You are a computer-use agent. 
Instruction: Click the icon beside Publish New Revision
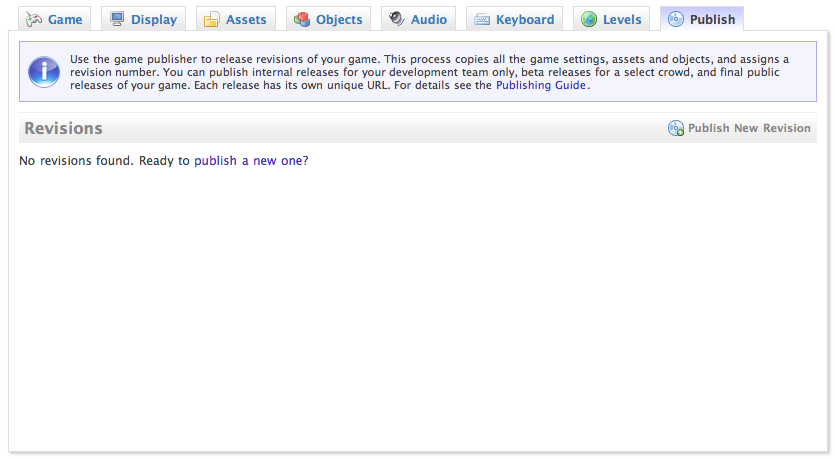(x=676, y=128)
